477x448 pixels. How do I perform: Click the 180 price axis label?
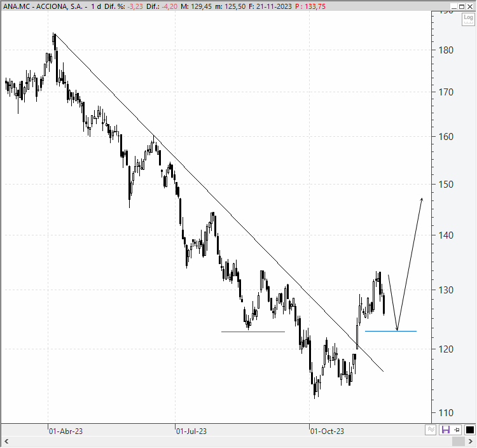(446, 50)
